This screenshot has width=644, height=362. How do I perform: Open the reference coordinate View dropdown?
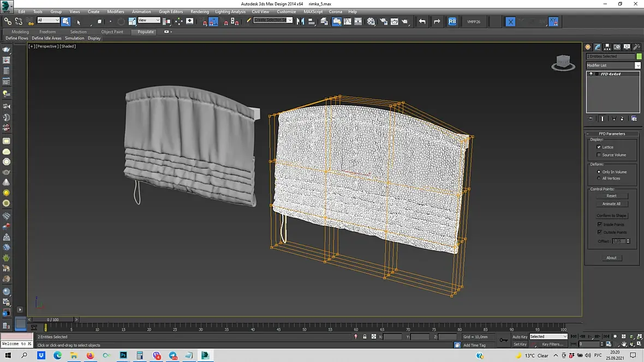click(148, 20)
